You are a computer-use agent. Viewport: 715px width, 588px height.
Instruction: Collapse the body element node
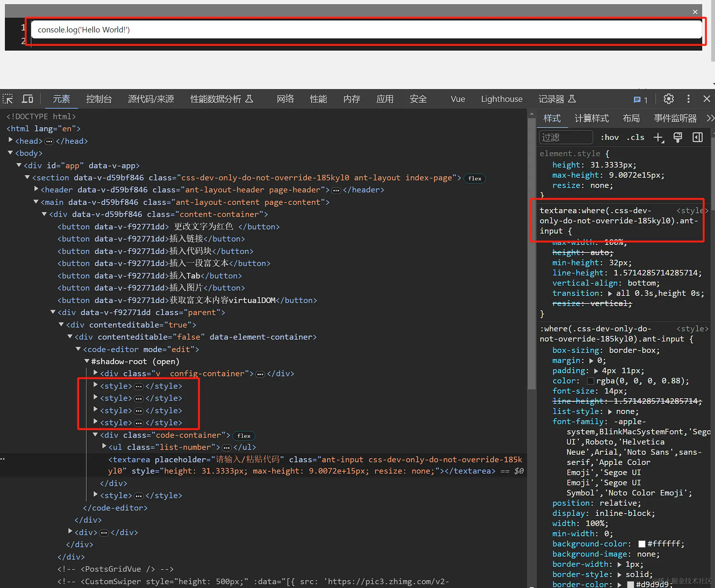point(11,153)
